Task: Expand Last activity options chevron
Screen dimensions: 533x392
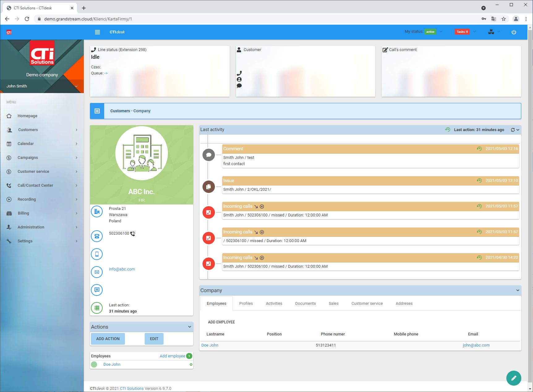Action: click(x=518, y=130)
